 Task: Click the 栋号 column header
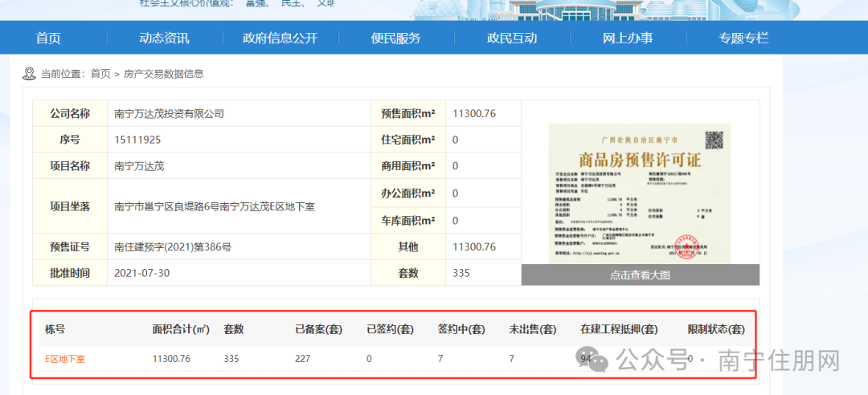(x=55, y=330)
